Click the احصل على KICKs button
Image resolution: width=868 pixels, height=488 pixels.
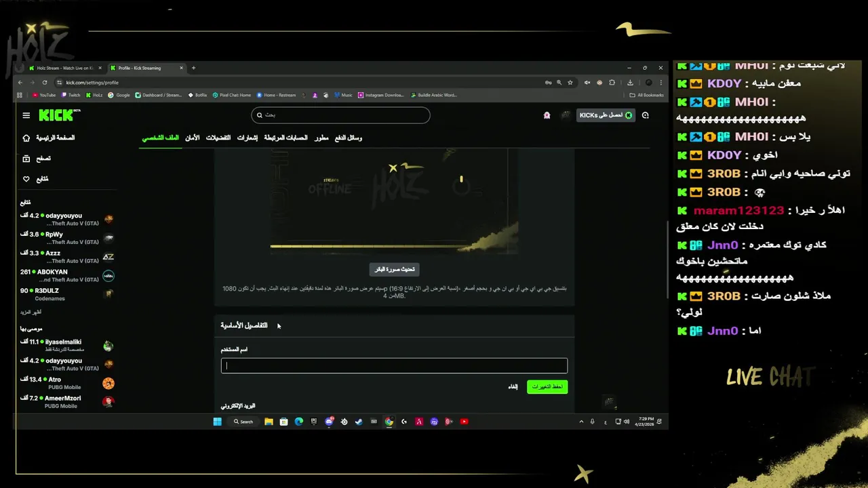606,115
